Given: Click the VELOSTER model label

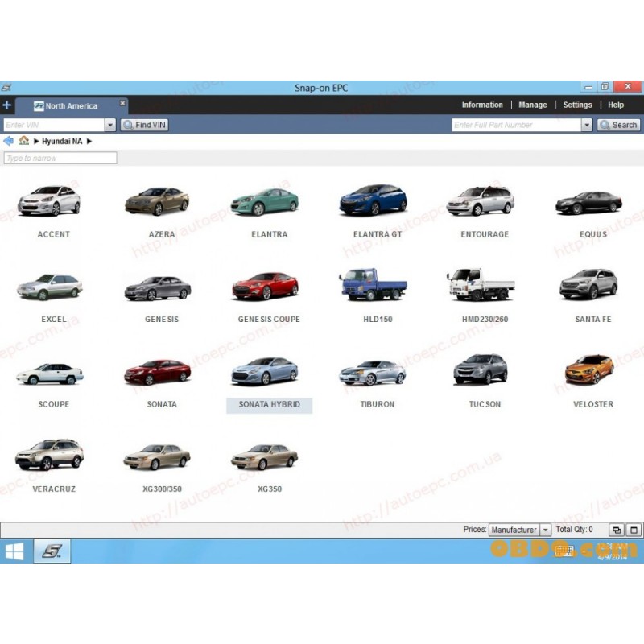Looking at the screenshot, I should (593, 405).
